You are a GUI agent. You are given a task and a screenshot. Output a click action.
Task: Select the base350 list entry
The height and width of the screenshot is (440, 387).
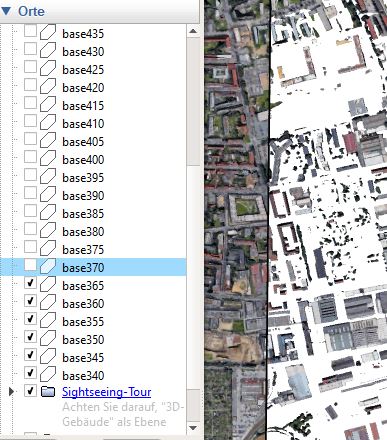(83, 340)
